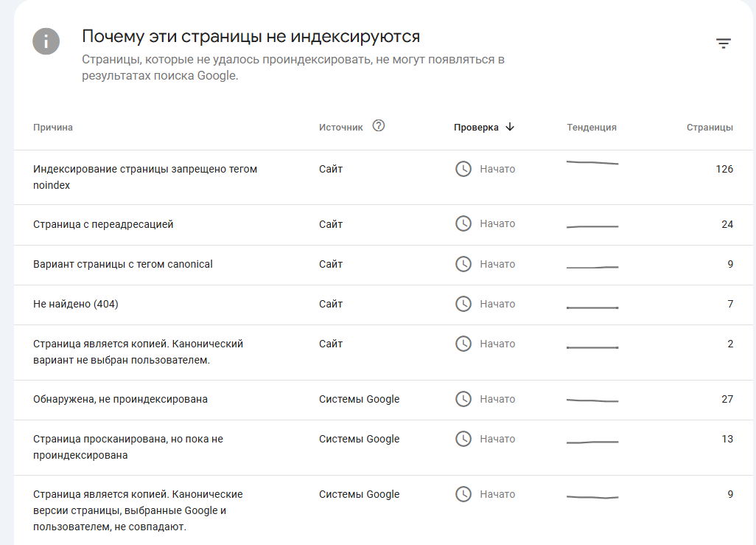
Task: Open row where Google and user canonicals differ
Action: click(383, 510)
